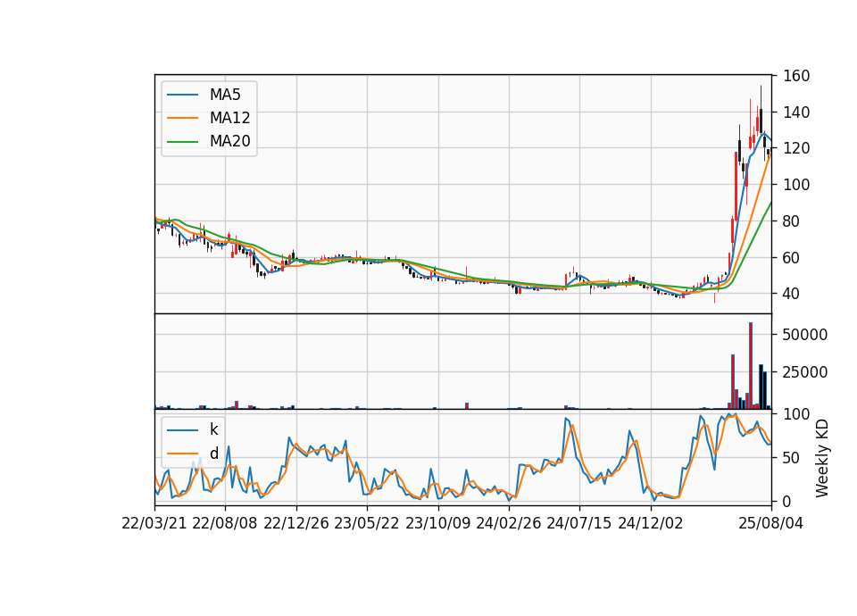Click the 22/03/21 date label
The height and width of the screenshot is (616, 857).
pyautogui.click(x=154, y=523)
